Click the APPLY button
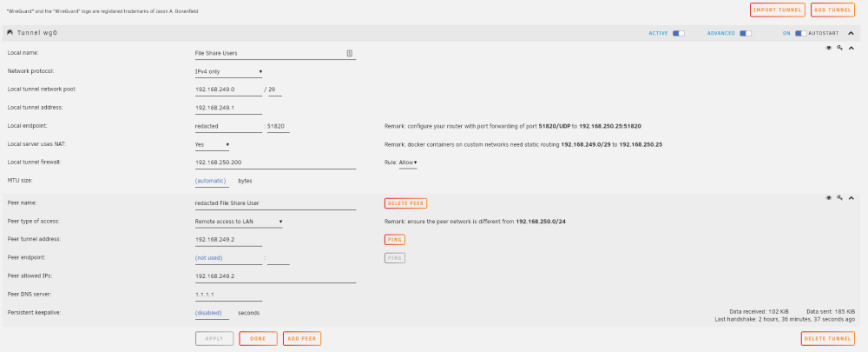Image resolution: width=868 pixels, height=352 pixels. (x=214, y=339)
